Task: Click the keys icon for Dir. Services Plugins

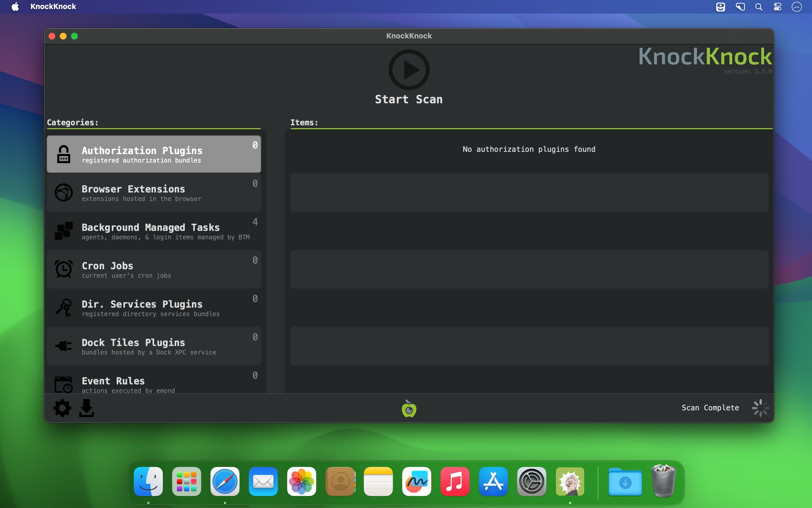Action: point(63,307)
